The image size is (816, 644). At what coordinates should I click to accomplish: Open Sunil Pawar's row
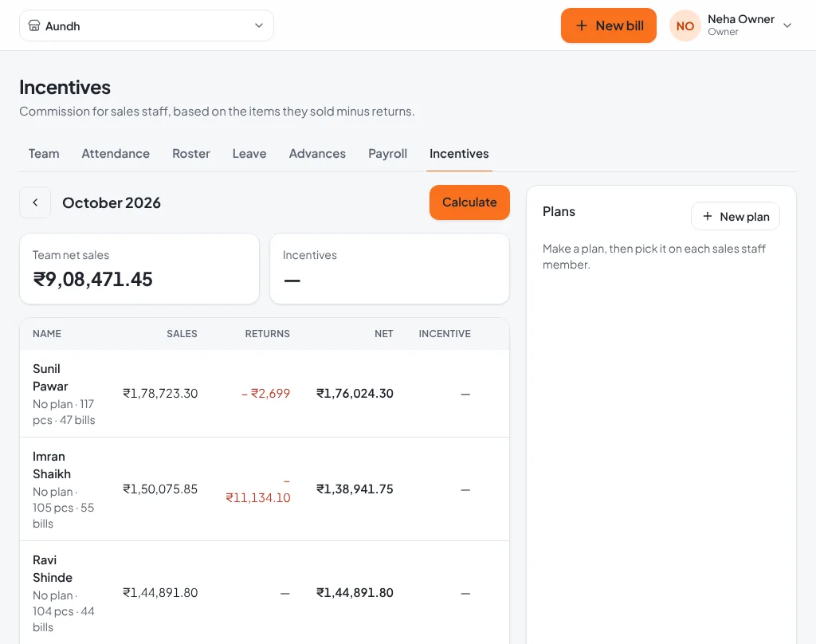pos(265,394)
